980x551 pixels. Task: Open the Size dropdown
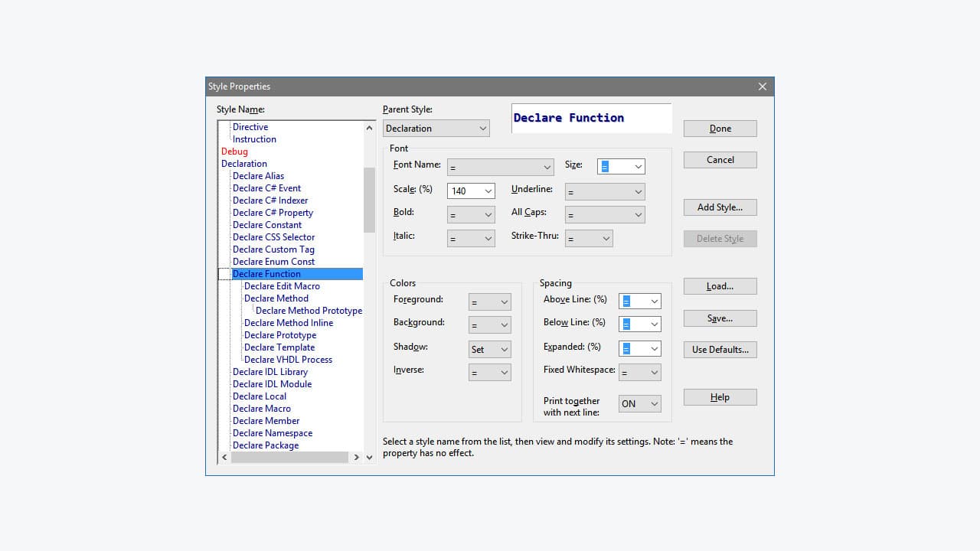[620, 166]
